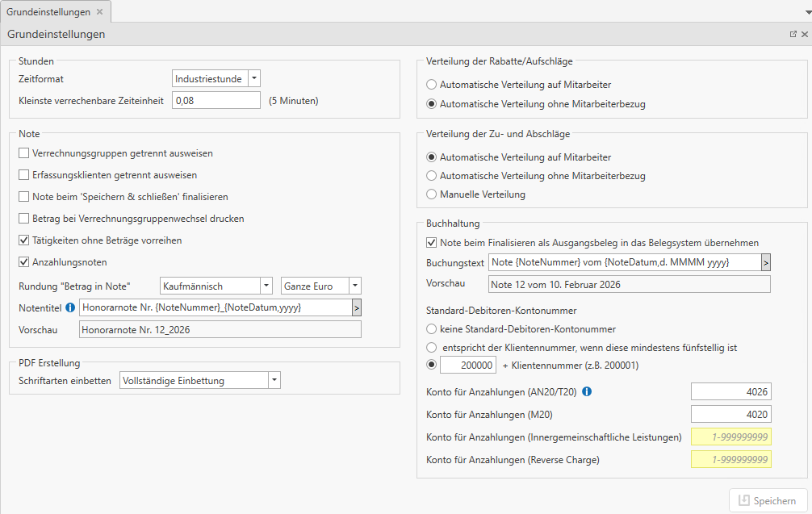812x514 pixels.
Task: Close the Grundeinstellungen panel via header X
Action: 804,35
